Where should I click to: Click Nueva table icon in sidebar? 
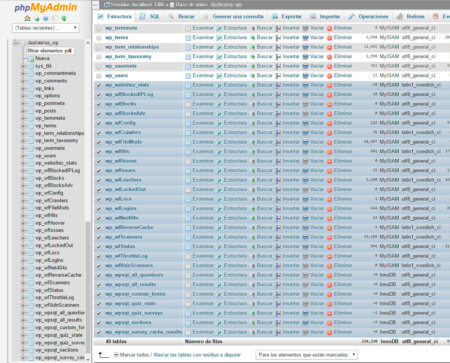[x=31, y=59]
